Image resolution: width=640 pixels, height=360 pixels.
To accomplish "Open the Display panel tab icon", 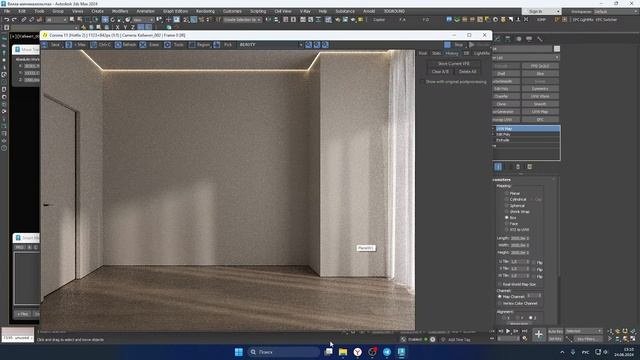I will pos(529,39).
